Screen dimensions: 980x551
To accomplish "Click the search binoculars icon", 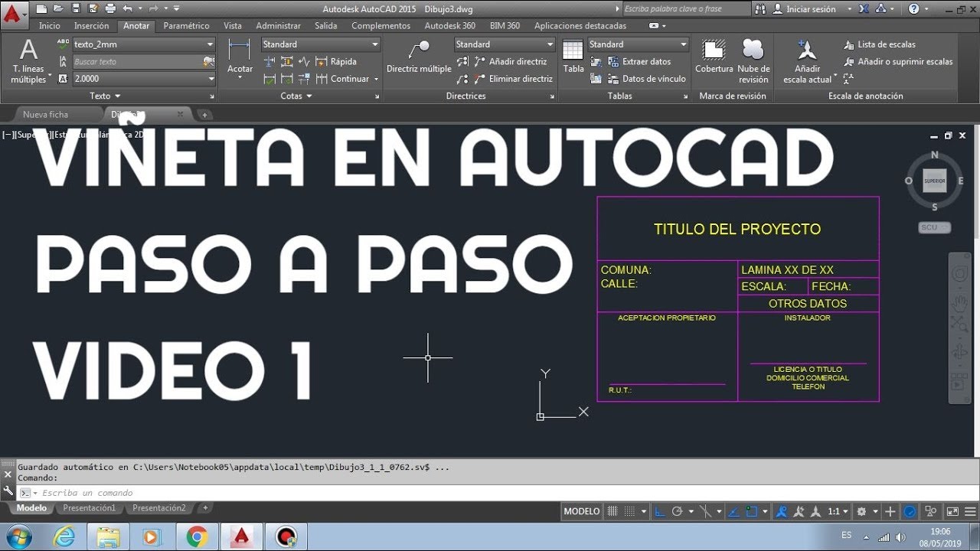I will coord(759,9).
